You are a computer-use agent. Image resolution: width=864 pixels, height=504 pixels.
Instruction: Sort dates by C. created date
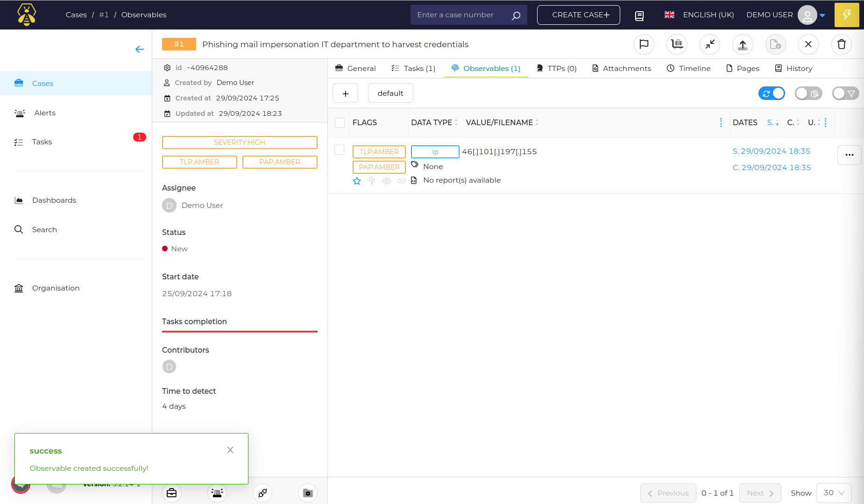click(x=793, y=122)
